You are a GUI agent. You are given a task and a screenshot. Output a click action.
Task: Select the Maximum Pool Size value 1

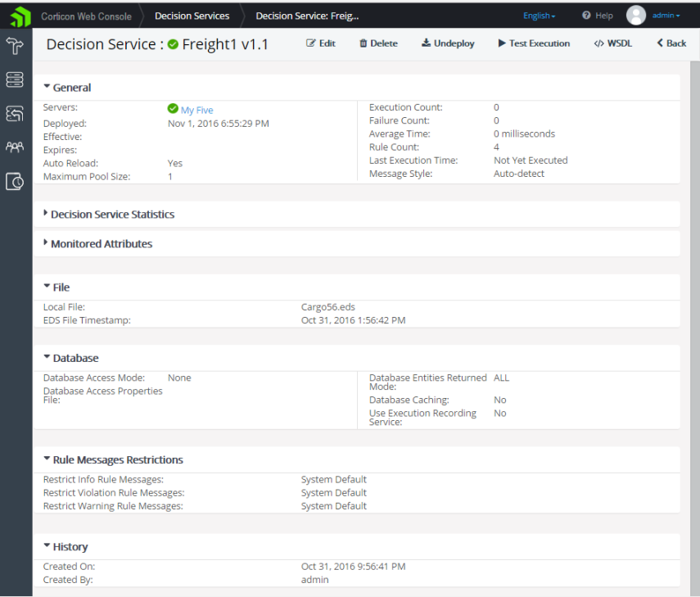coord(170,177)
